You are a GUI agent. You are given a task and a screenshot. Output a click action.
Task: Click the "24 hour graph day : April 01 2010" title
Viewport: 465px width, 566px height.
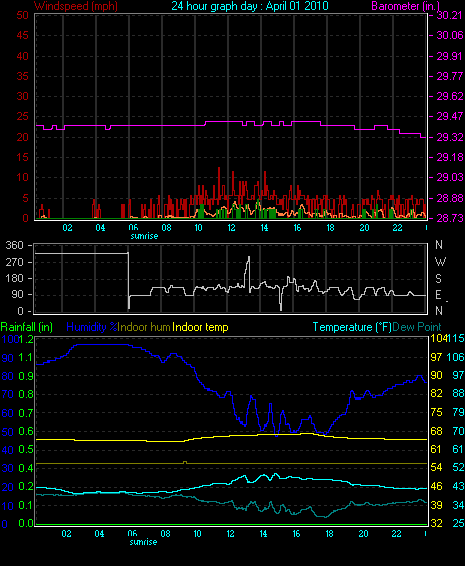click(250, 6)
